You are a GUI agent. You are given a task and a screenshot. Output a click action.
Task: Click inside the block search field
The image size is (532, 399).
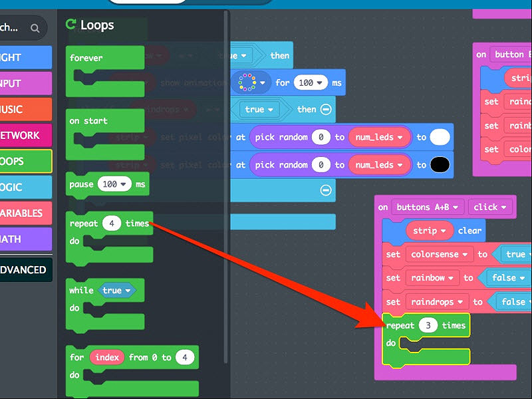coord(13,28)
